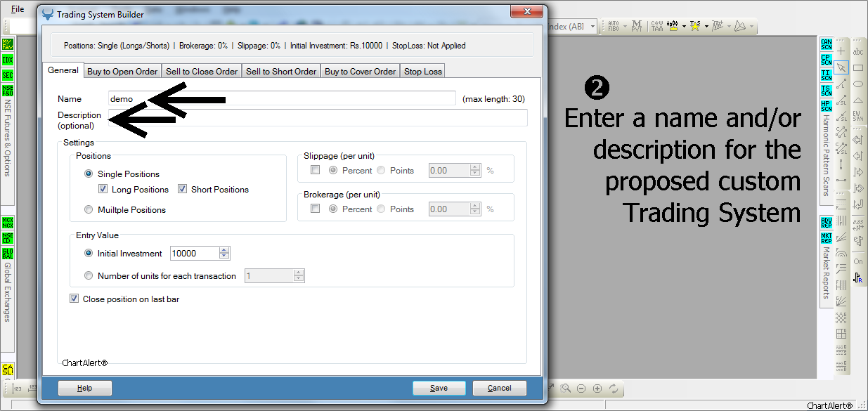Click the MCX NCX exchange icon

(x=8, y=223)
